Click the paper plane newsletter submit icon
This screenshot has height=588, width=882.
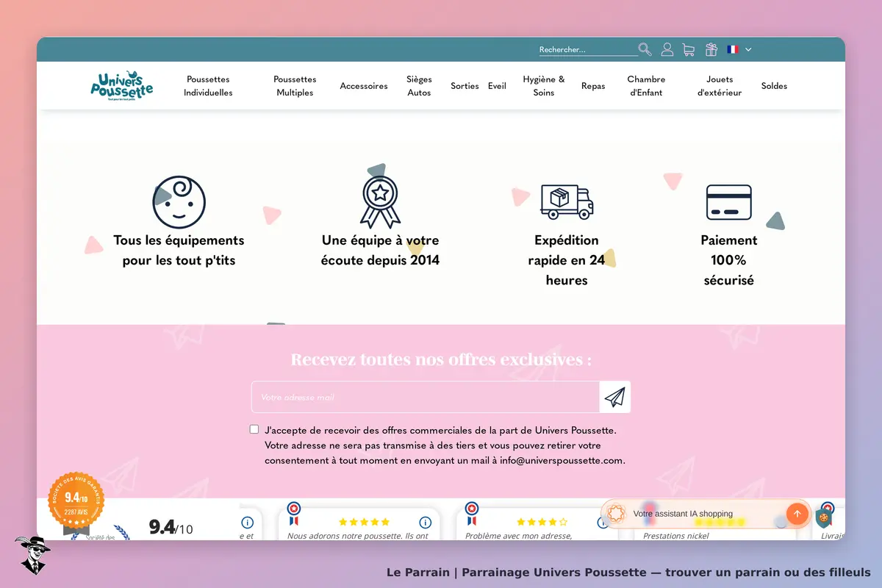coord(614,397)
